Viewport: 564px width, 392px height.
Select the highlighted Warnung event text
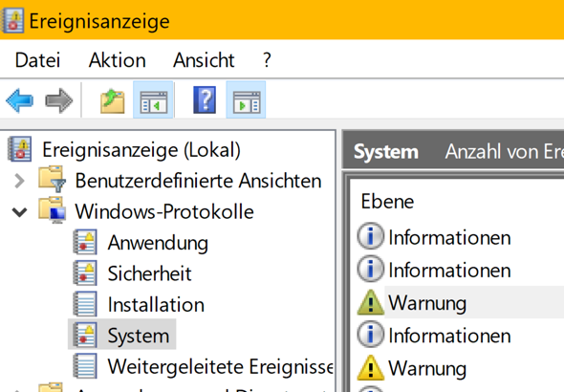pyautogui.click(x=427, y=303)
